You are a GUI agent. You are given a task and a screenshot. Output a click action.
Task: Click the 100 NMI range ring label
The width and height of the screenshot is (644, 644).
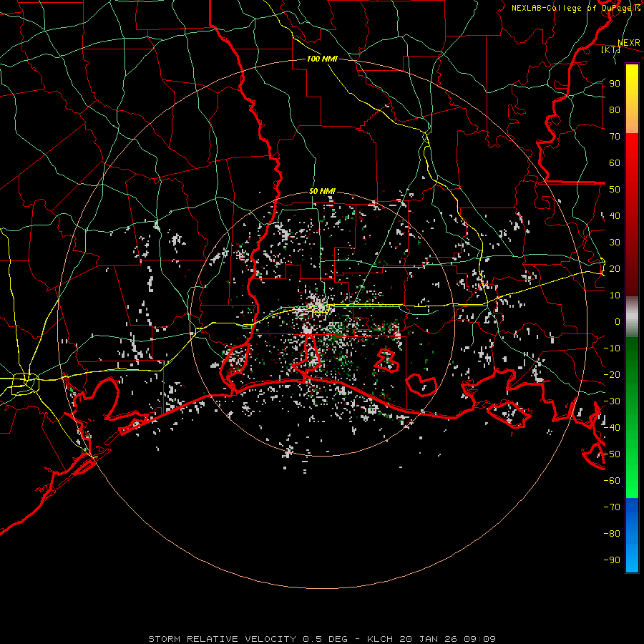point(322,59)
